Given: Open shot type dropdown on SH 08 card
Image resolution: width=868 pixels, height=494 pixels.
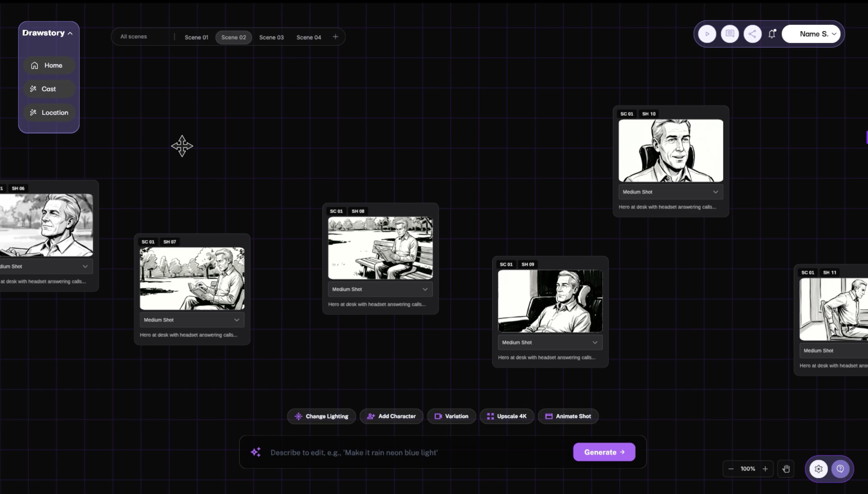Looking at the screenshot, I should point(381,289).
